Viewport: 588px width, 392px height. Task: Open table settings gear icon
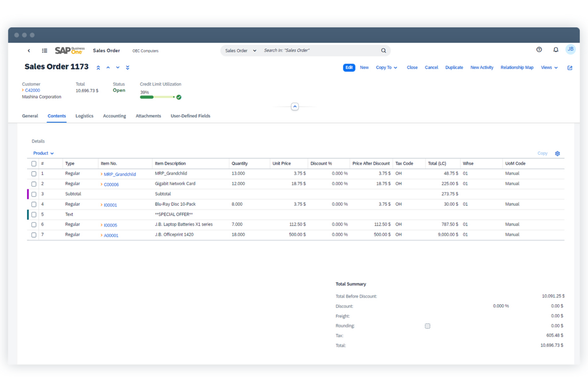[557, 154]
